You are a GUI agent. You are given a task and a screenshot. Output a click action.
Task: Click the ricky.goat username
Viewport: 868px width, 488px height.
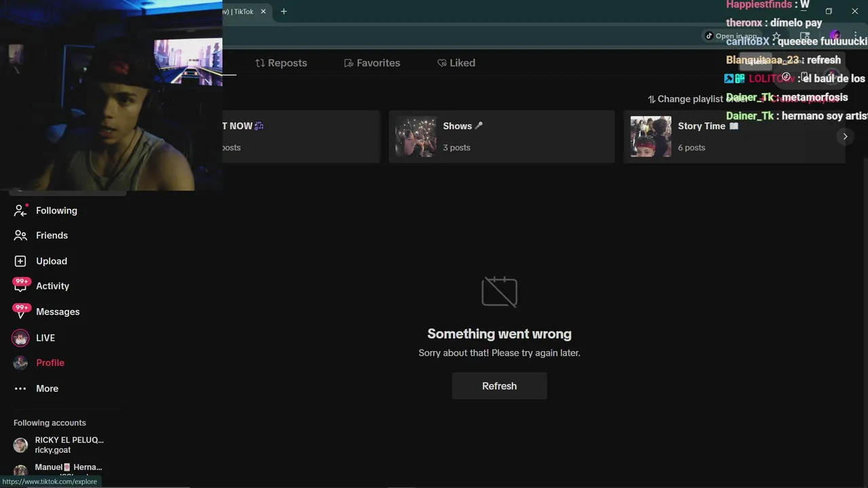pos(53,450)
